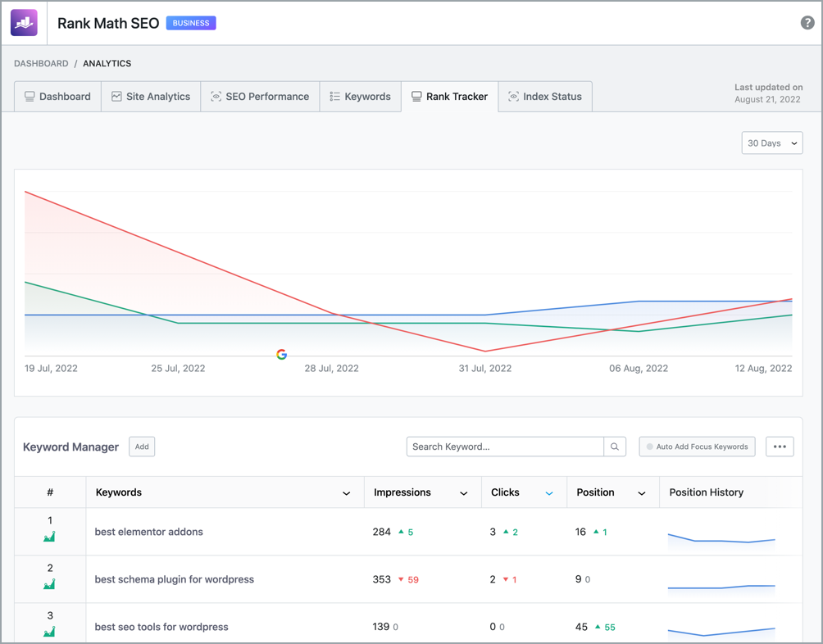The width and height of the screenshot is (823, 644).
Task: Sort by the Clicks column chevron
Action: coord(549,493)
